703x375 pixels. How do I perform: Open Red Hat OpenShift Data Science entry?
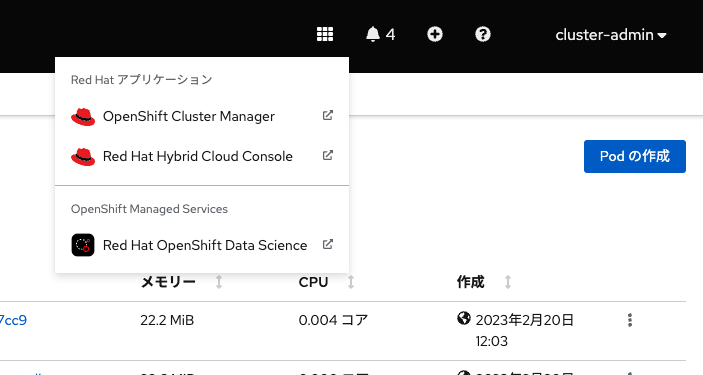[x=202, y=245]
